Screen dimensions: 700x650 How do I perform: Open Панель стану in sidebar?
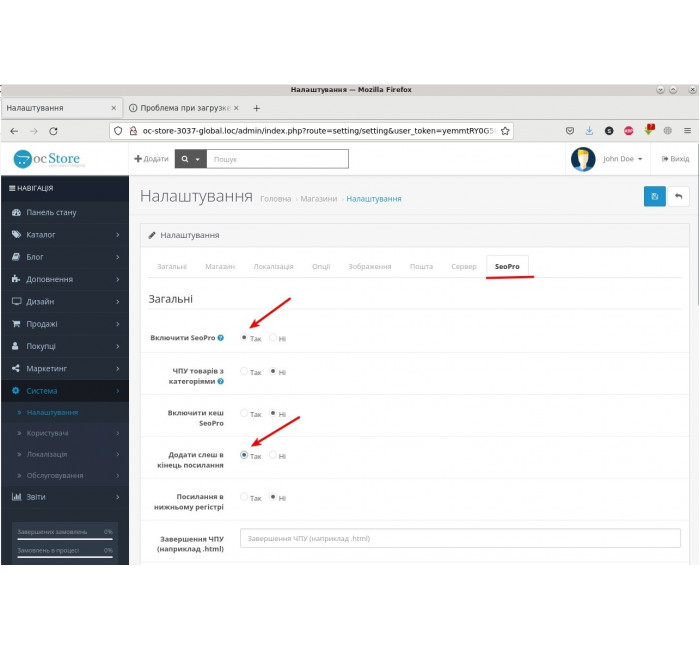[x=65, y=212]
